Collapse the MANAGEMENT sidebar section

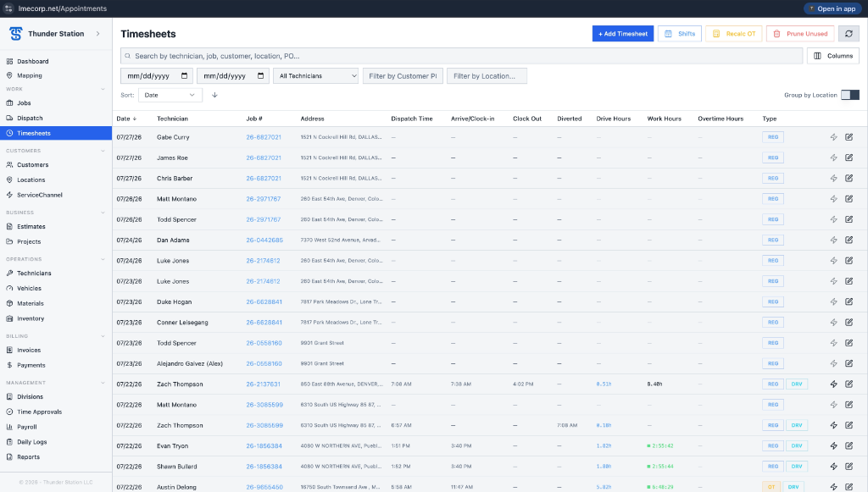coord(103,383)
